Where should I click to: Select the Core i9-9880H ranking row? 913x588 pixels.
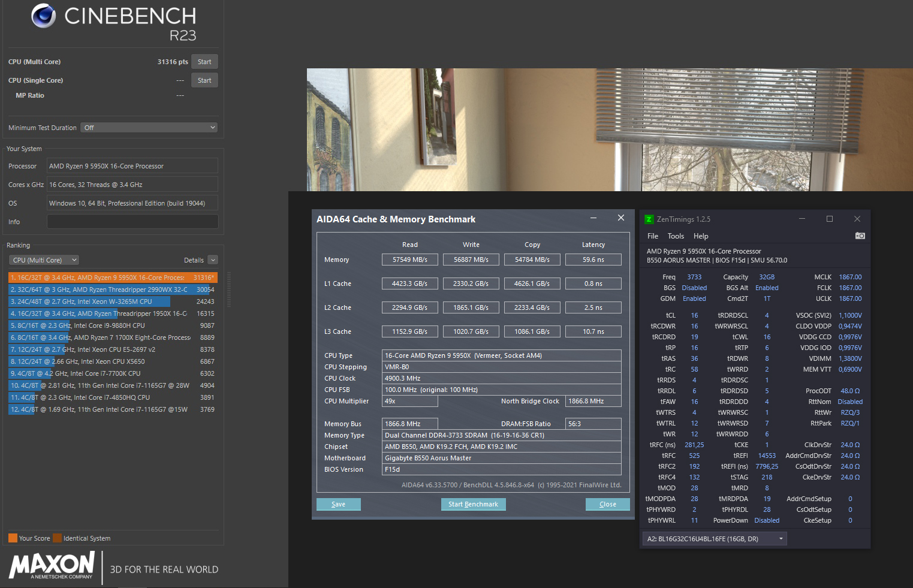click(113, 325)
